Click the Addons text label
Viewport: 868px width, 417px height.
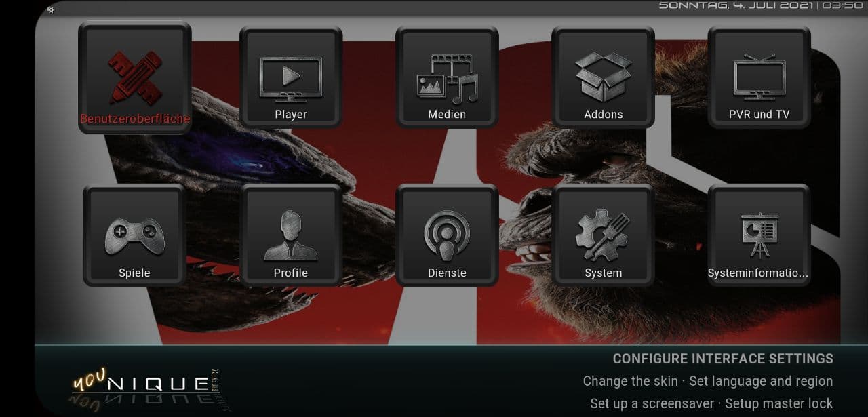603,115
